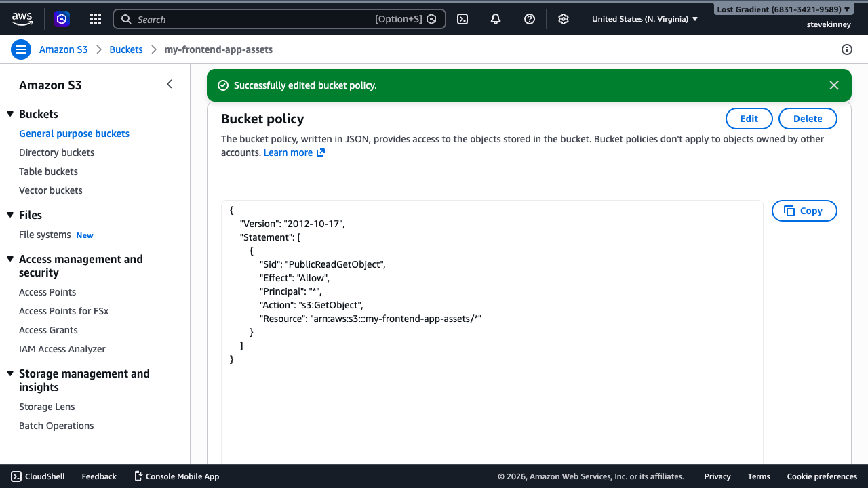Open Access Points
Screen dimensions: 868x488
pyautogui.click(x=47, y=292)
